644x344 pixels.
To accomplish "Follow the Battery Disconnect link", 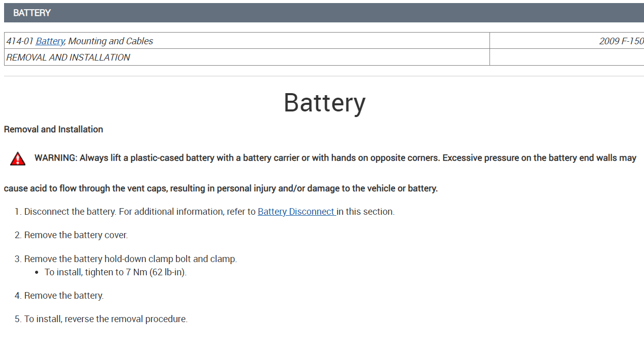I will click(297, 212).
